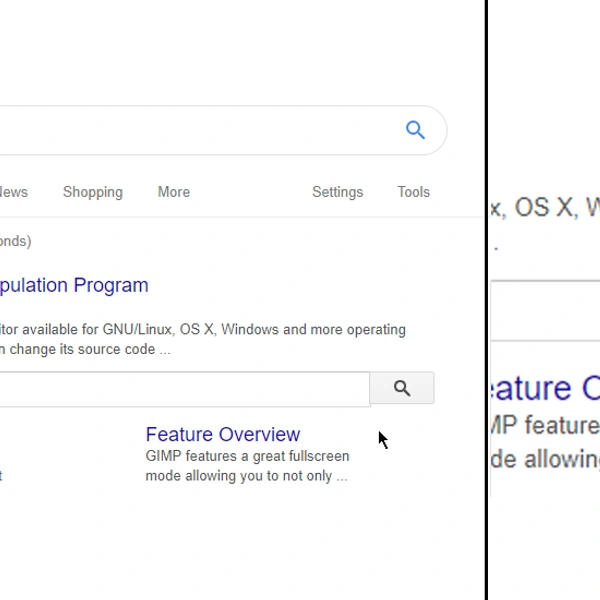This screenshot has height=600, width=600.
Task: Open the Settings menu
Action: pos(337,192)
